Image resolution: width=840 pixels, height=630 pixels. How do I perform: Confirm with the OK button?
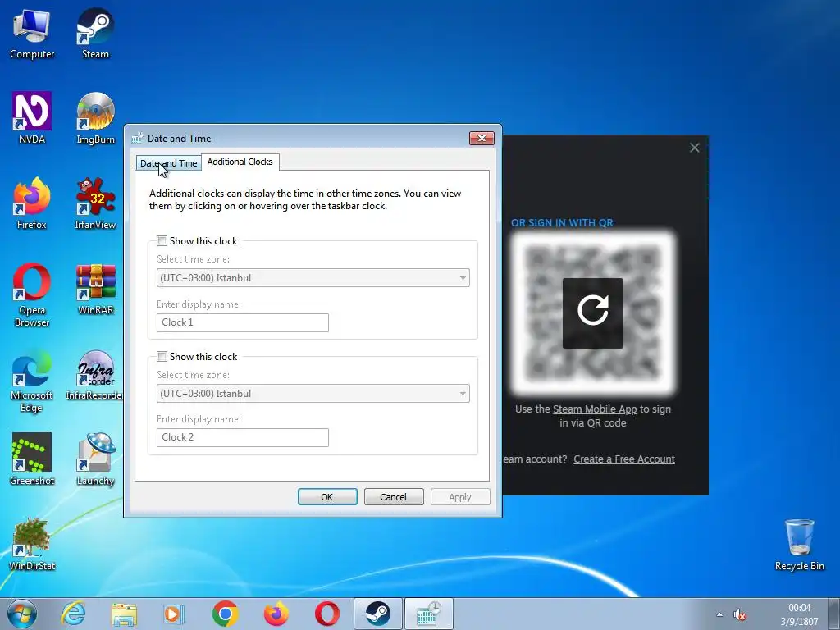click(327, 497)
